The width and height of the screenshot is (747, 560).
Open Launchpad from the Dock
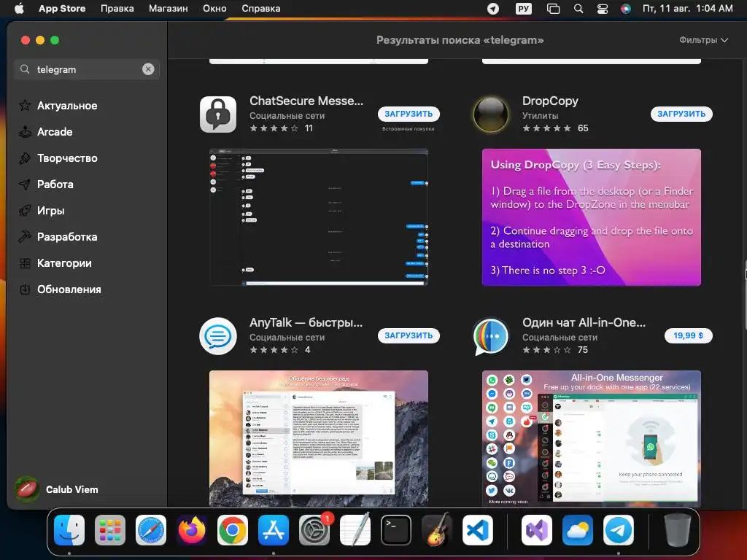[110, 530]
